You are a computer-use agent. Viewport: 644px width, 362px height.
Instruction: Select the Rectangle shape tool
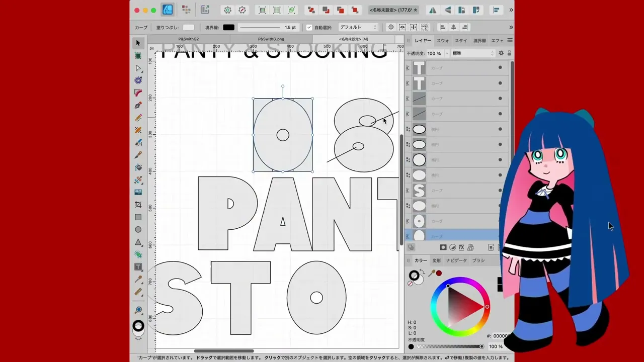click(x=138, y=217)
